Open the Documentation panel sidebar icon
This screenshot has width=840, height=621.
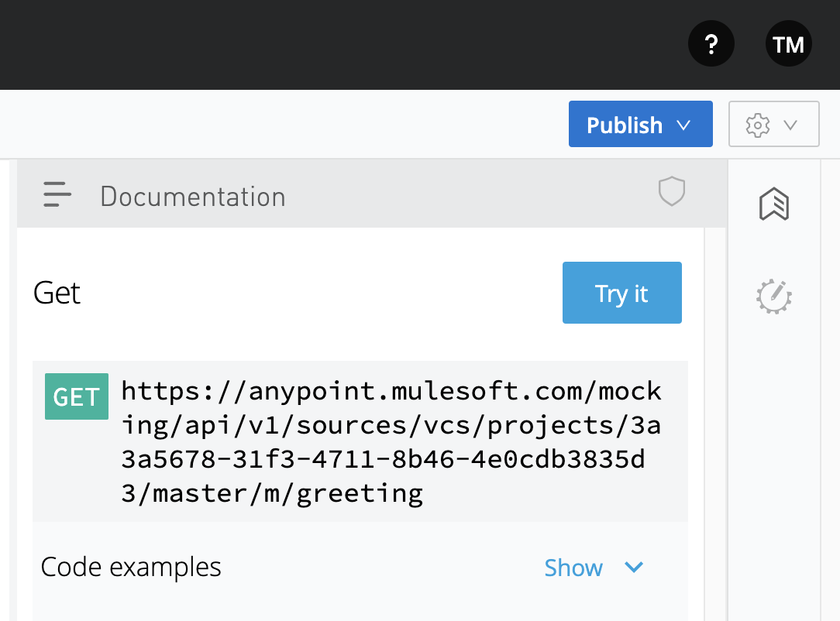[x=773, y=205]
